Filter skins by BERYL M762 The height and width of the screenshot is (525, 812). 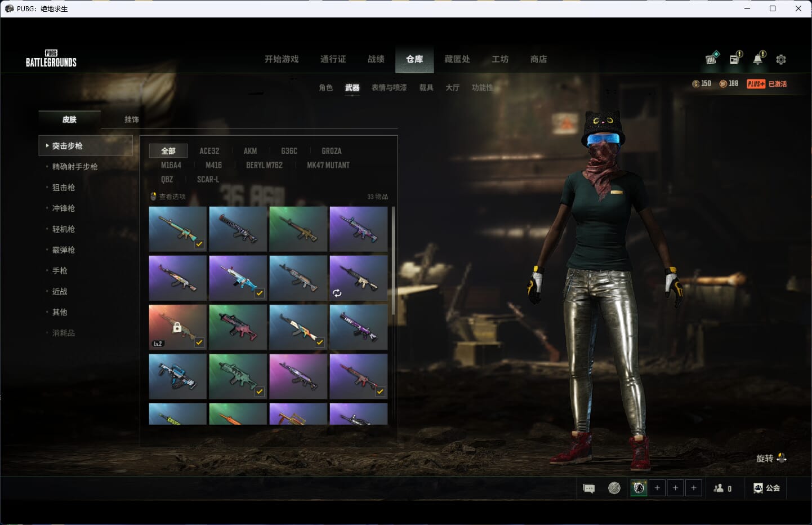tap(264, 165)
